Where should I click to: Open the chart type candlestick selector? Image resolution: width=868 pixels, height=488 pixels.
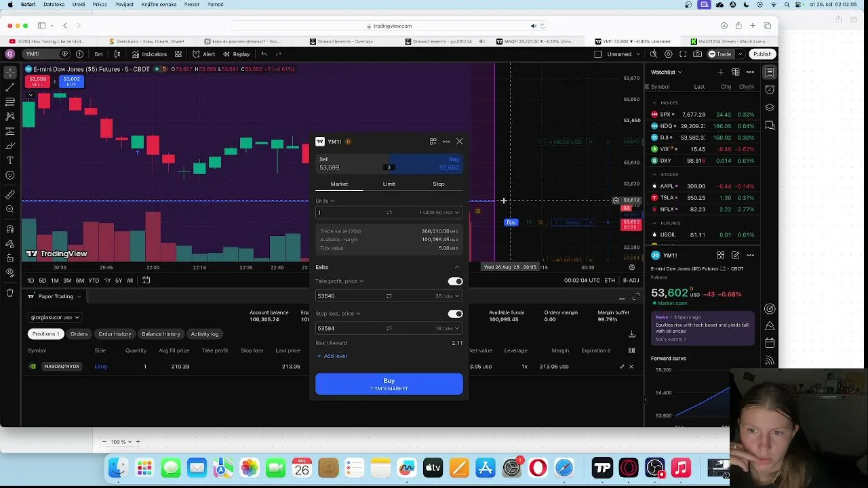pyautogui.click(x=117, y=54)
